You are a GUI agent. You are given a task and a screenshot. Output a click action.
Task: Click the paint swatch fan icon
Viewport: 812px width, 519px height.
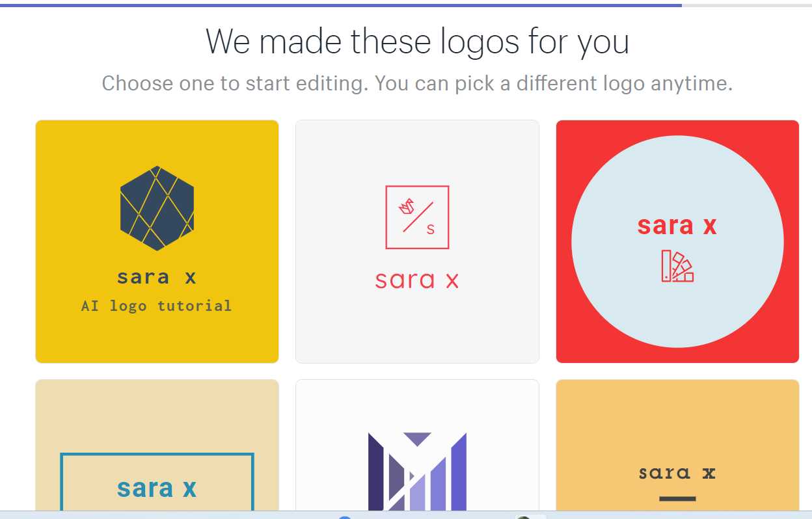point(677,266)
